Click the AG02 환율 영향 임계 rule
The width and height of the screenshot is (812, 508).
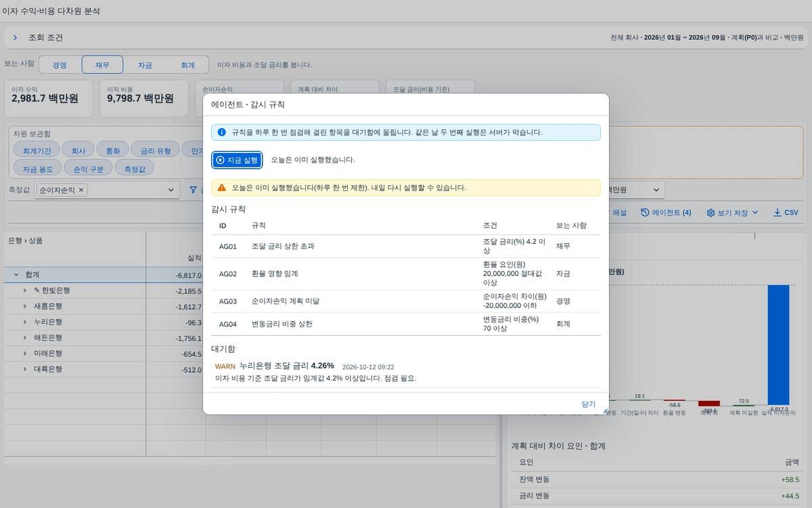[406, 274]
